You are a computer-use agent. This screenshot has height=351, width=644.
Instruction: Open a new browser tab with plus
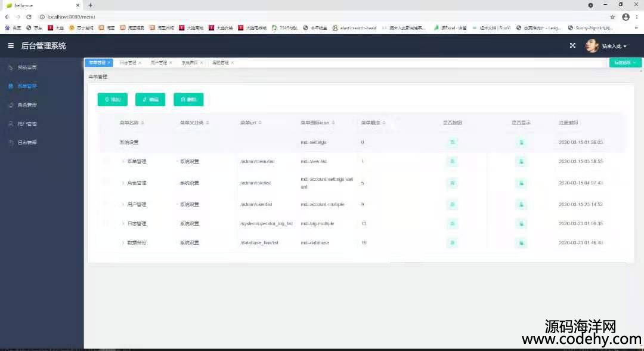coord(91,5)
